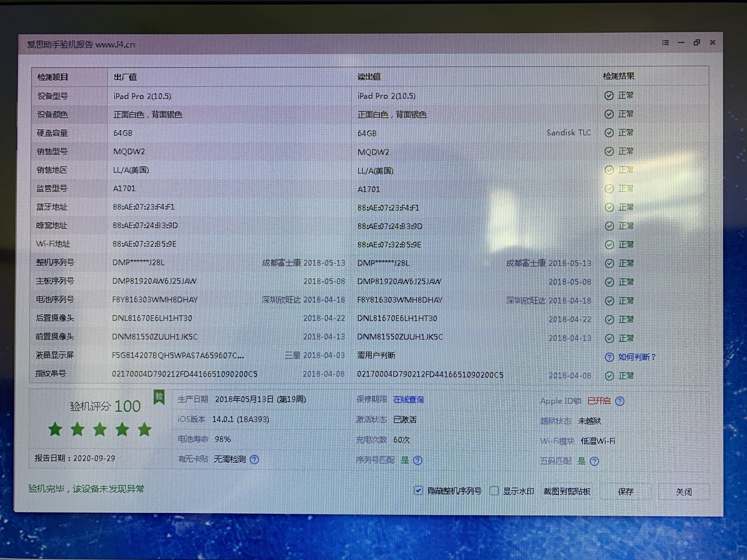Click the 出厂值 column header

[x=125, y=77]
